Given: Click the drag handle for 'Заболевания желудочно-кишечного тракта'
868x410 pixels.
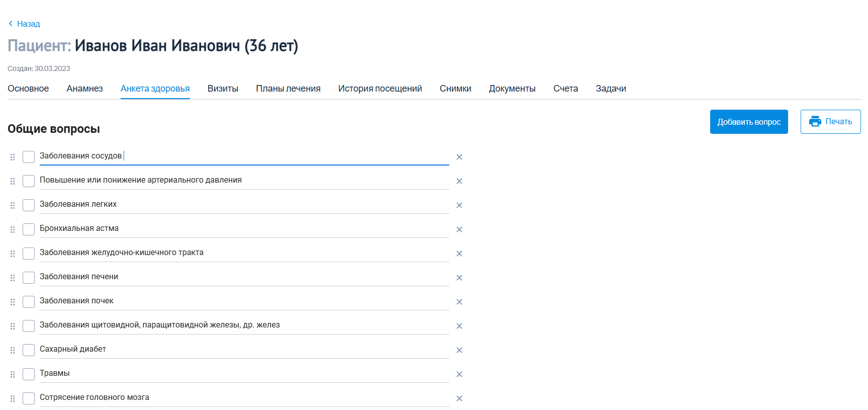Looking at the screenshot, I should pyautogui.click(x=13, y=254).
